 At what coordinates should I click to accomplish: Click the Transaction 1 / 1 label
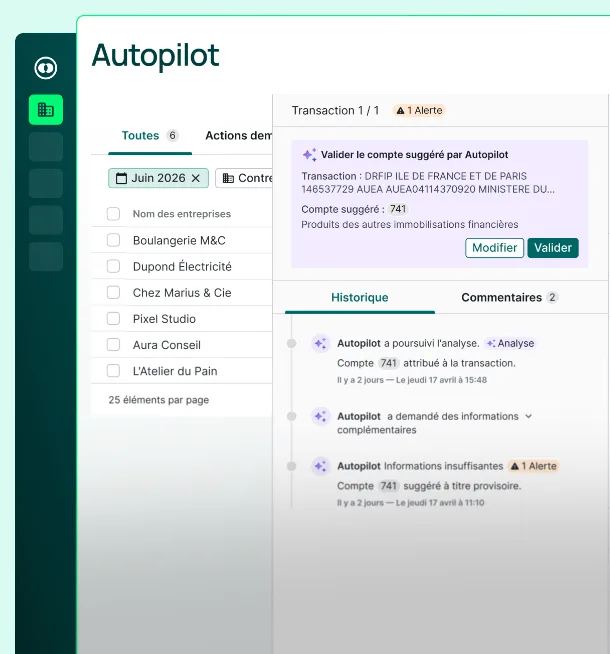[x=335, y=111]
